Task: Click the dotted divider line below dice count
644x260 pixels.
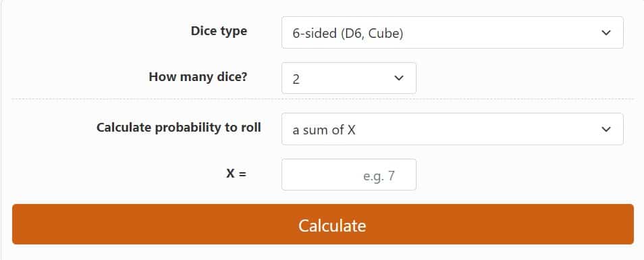Action: [x=323, y=99]
